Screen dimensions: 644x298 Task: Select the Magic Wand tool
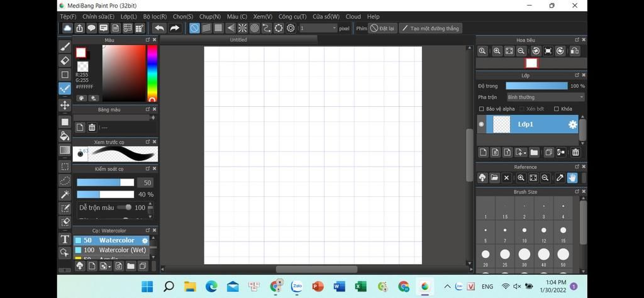[65, 194]
